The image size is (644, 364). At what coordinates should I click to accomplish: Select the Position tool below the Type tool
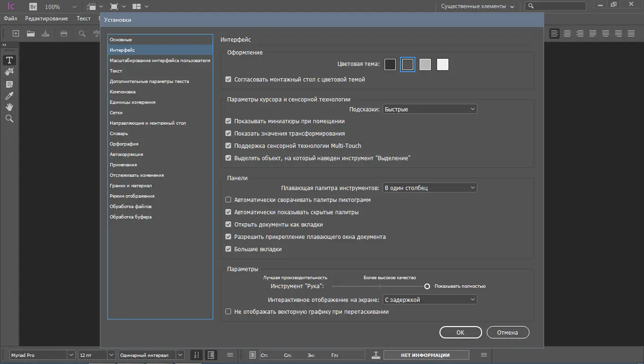point(9,72)
